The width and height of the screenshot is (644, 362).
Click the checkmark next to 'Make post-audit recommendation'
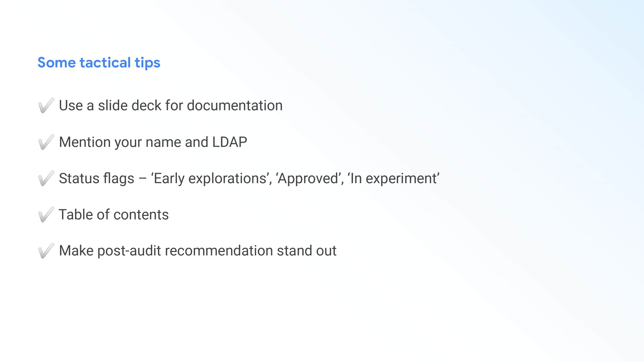[46, 251]
